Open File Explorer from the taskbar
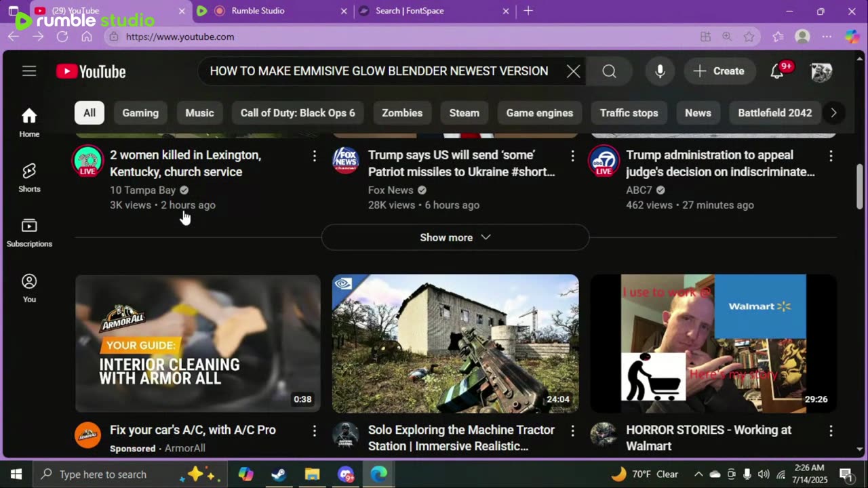The image size is (868, 488). pos(312,474)
